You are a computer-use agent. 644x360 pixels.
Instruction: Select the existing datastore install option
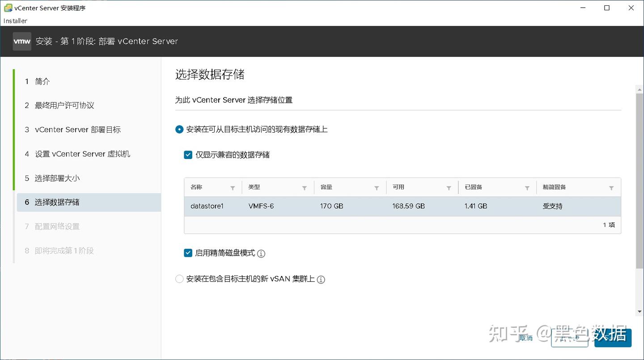[x=179, y=129]
